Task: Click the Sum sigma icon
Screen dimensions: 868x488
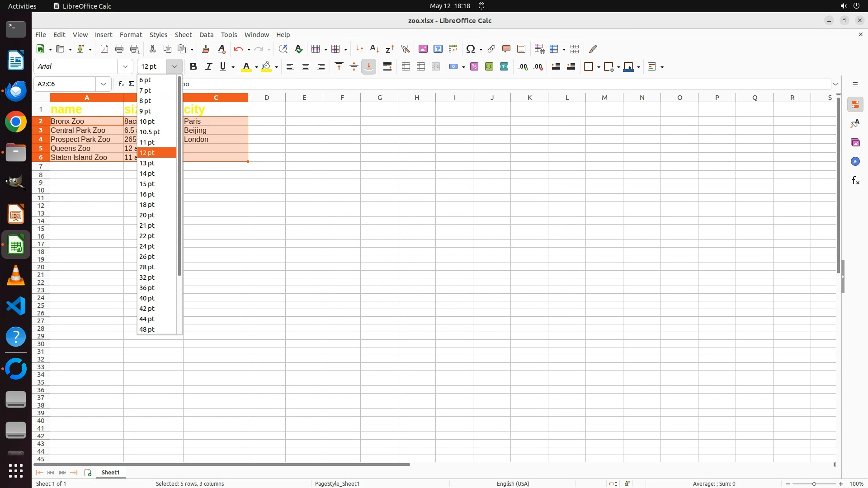Action: [x=131, y=84]
